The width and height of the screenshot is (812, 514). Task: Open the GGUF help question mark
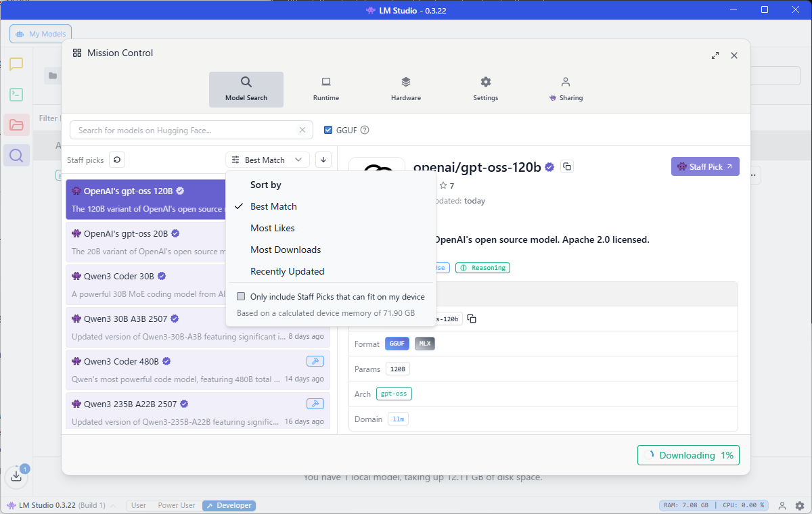pos(365,130)
